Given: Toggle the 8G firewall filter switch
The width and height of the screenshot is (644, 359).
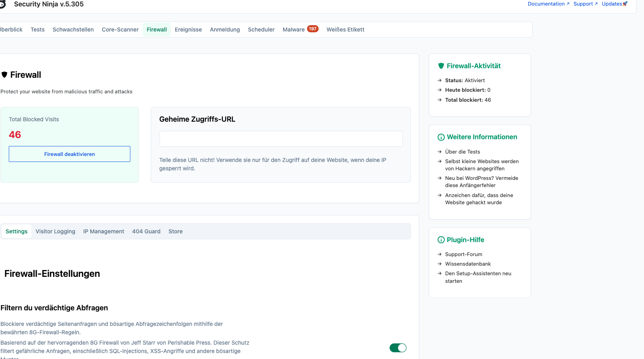Looking at the screenshot, I should [x=398, y=348].
